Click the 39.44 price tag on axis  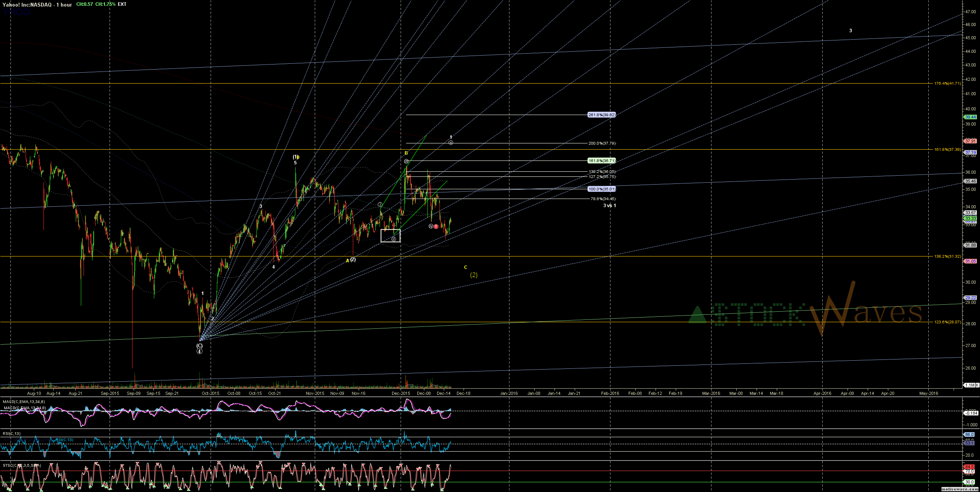970,117
